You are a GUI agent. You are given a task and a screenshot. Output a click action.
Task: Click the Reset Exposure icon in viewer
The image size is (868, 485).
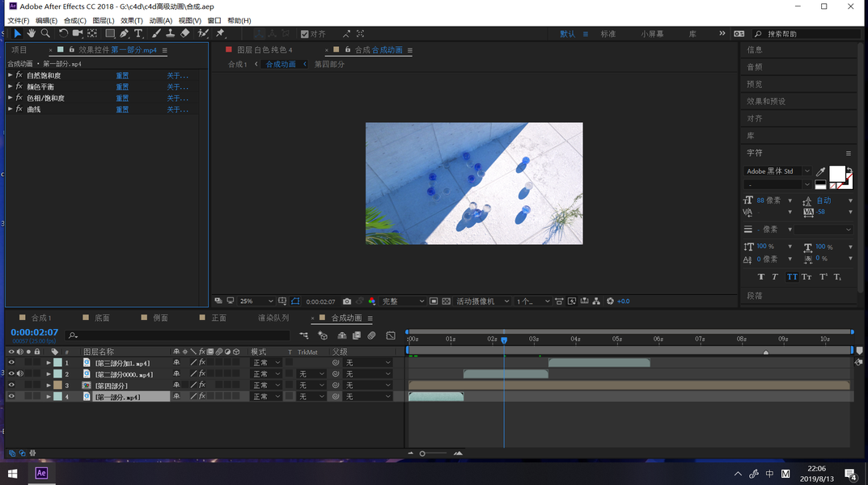pos(610,302)
